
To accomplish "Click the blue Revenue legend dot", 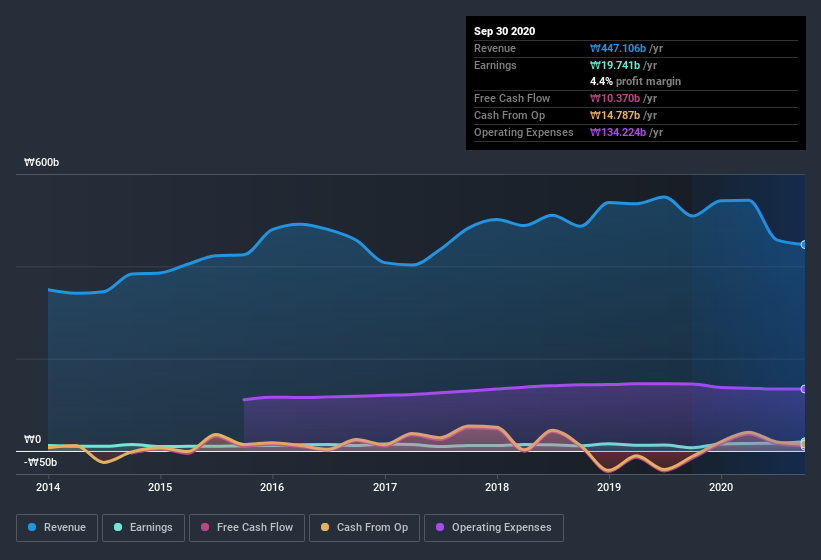I will point(33,527).
